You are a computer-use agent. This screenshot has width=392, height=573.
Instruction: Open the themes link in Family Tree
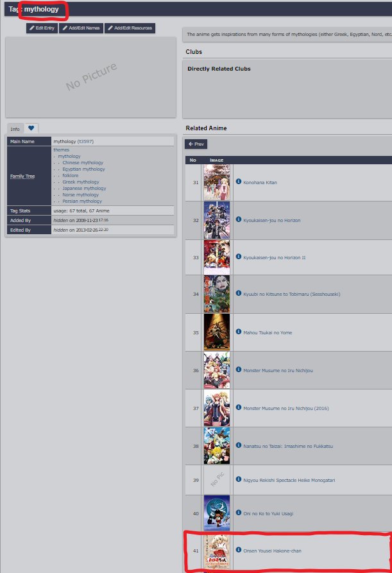(x=62, y=150)
